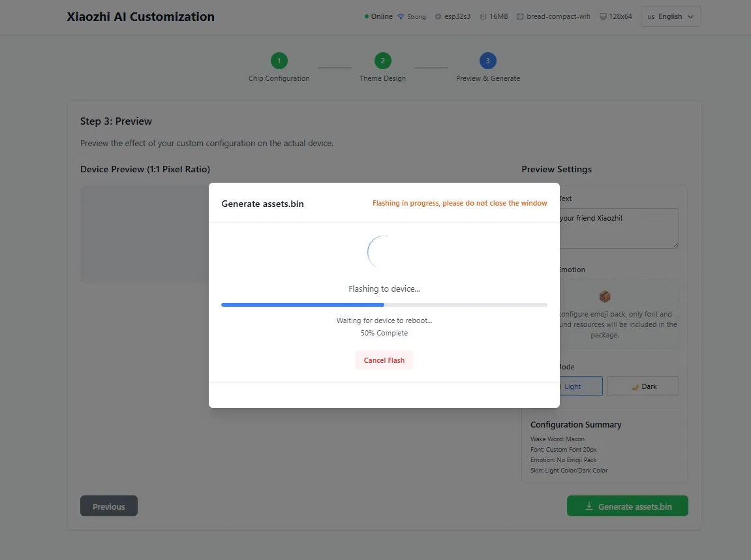Switch preview mode to Dark
Viewport: 751px width, 560px height.
coord(643,386)
